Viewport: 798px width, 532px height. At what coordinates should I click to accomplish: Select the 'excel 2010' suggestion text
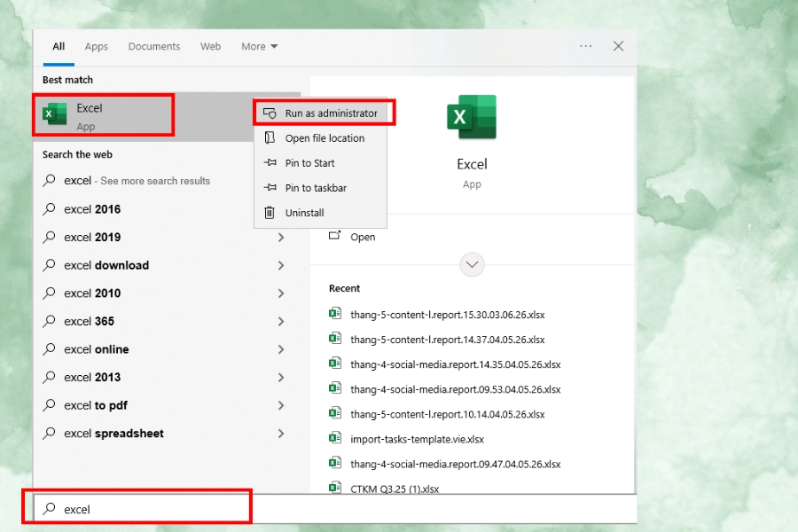pos(92,293)
